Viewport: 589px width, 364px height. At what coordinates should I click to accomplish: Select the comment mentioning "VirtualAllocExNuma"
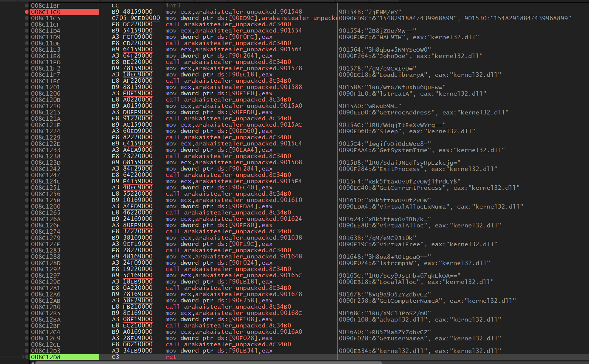click(431, 206)
